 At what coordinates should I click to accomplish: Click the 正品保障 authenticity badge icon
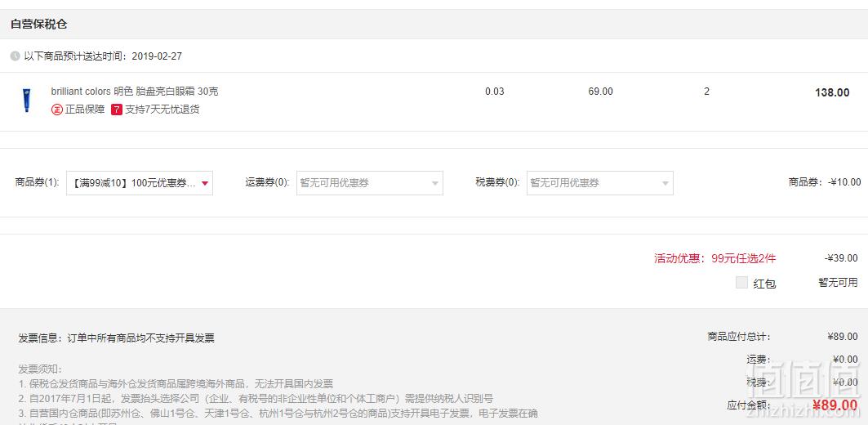point(57,110)
